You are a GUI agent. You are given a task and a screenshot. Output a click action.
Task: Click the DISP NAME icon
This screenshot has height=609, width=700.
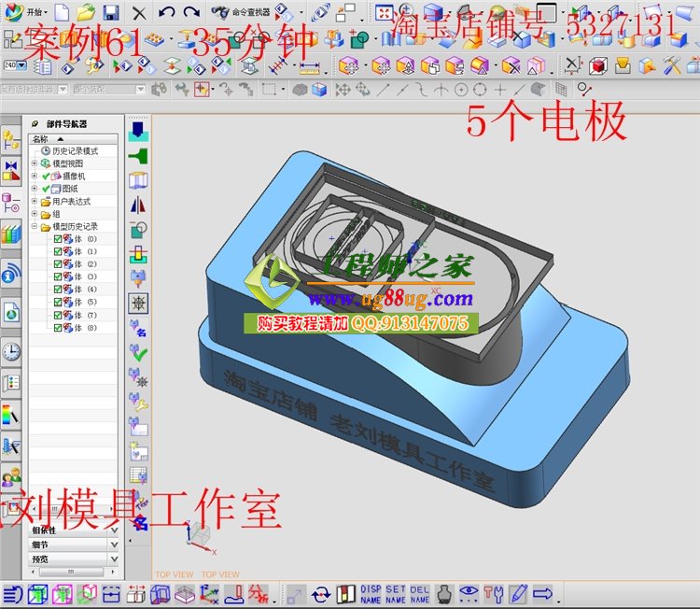371,594
